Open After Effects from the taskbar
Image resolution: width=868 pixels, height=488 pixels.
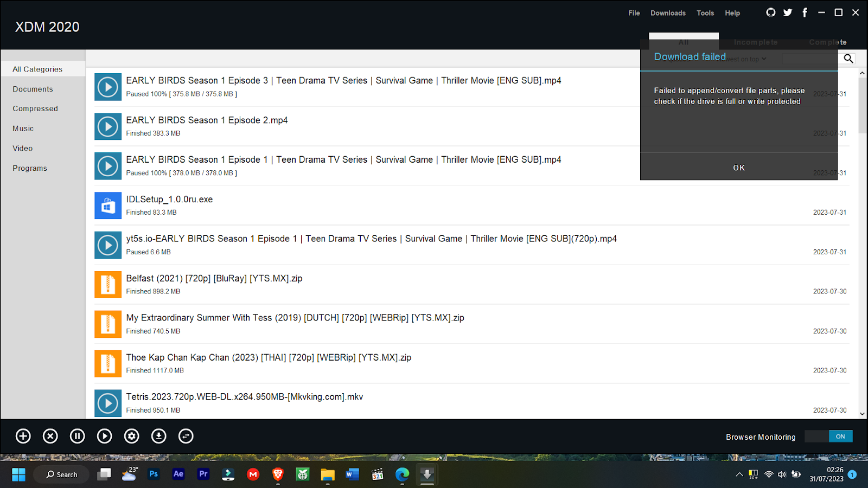click(178, 474)
